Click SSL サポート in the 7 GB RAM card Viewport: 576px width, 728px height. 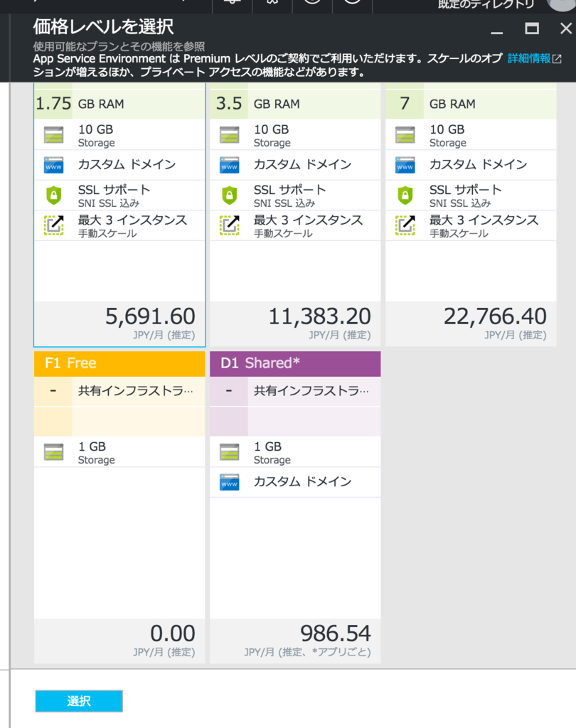[465, 189]
